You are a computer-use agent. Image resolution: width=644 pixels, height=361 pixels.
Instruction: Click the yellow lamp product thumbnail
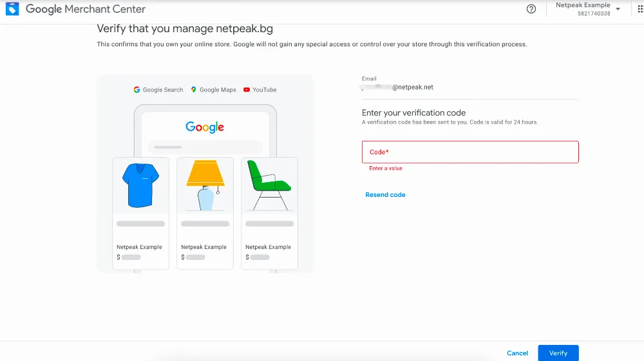coord(205,185)
